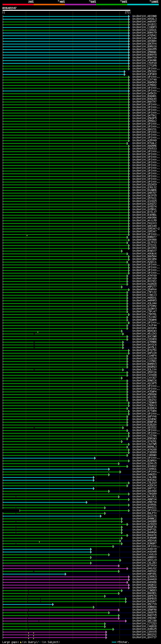The image size is (161, 644).
Task: Click hit label UniRef100_A8P2T7
Action: coord(144,287)
